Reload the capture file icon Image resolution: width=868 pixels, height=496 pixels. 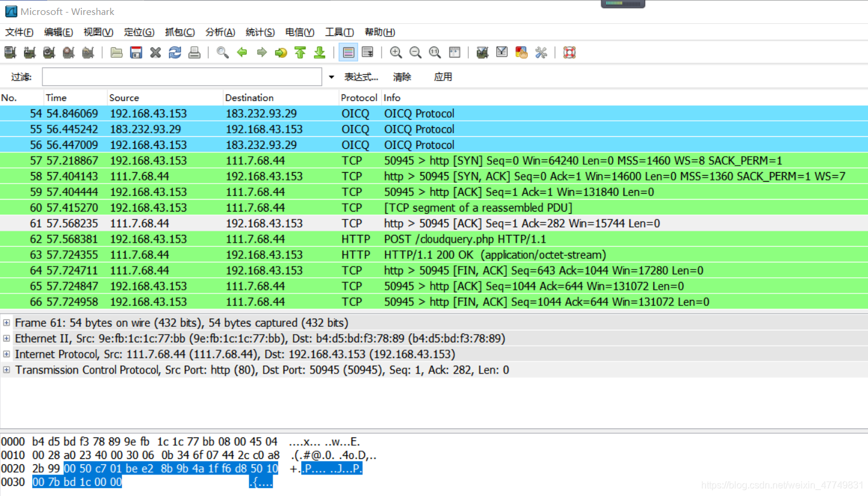175,53
